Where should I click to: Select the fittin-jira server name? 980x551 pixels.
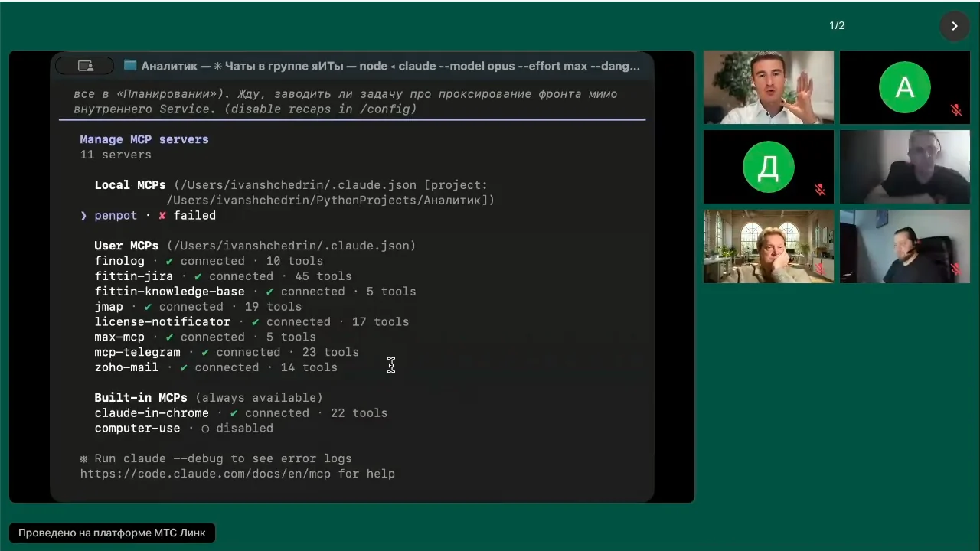[134, 276]
